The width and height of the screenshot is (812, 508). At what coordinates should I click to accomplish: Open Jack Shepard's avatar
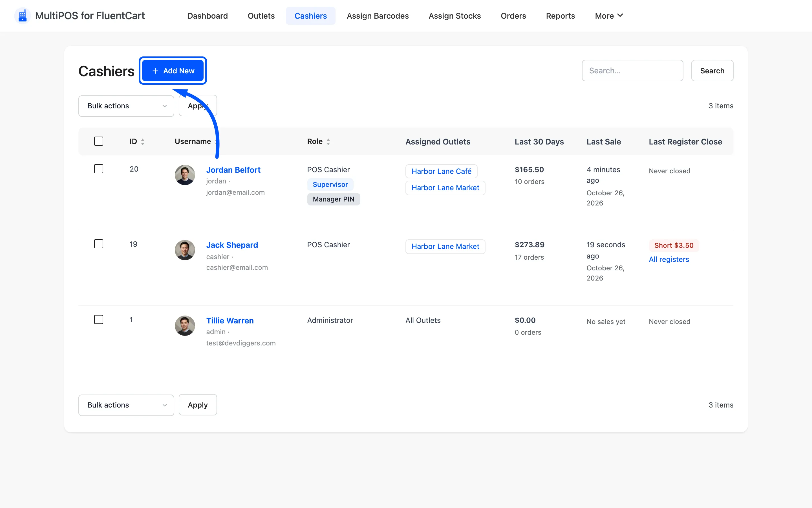point(185,250)
